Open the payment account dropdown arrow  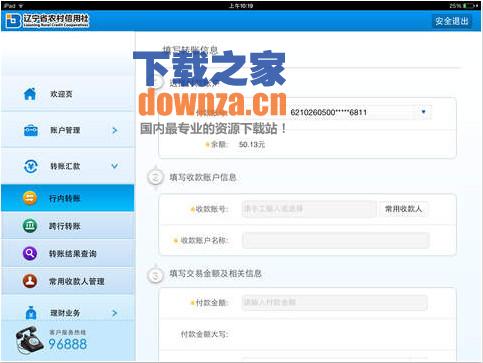423,112
